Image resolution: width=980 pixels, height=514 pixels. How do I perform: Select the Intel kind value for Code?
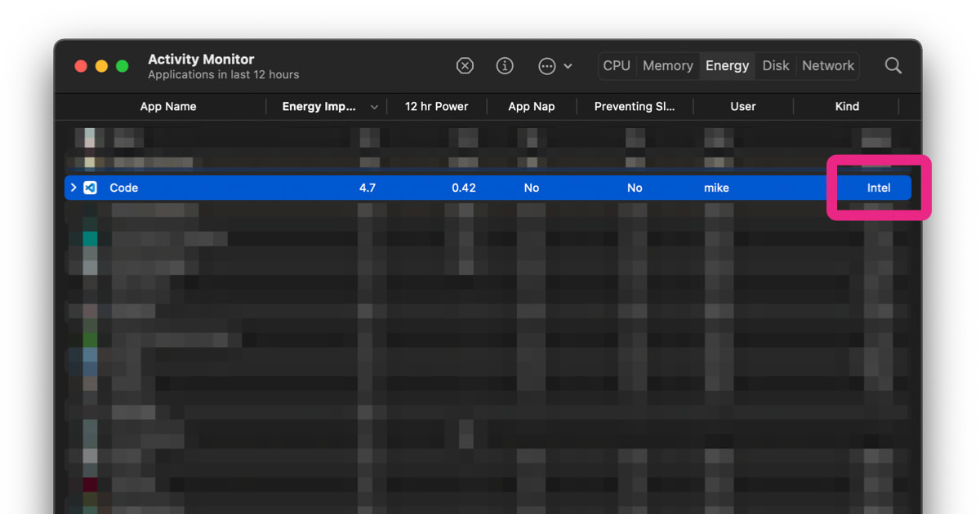coord(877,187)
